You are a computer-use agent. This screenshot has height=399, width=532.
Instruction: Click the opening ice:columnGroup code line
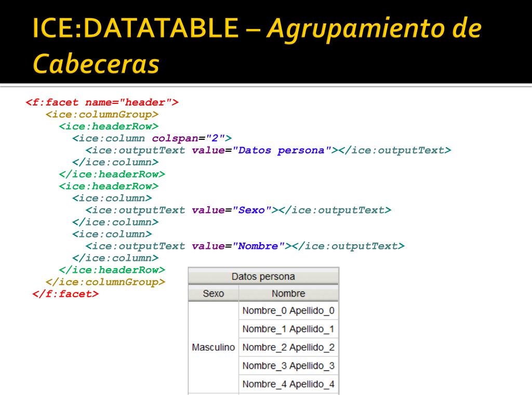[102, 114]
